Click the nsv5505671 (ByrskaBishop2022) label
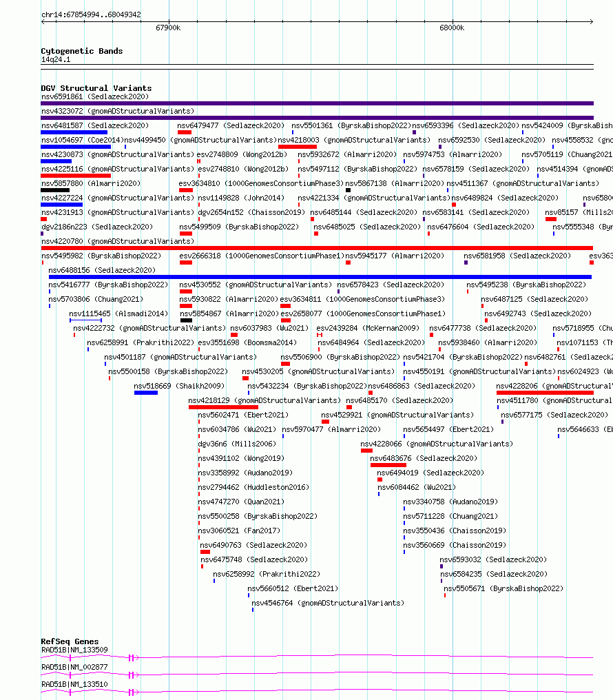This screenshot has height=700, width=613. click(503, 589)
